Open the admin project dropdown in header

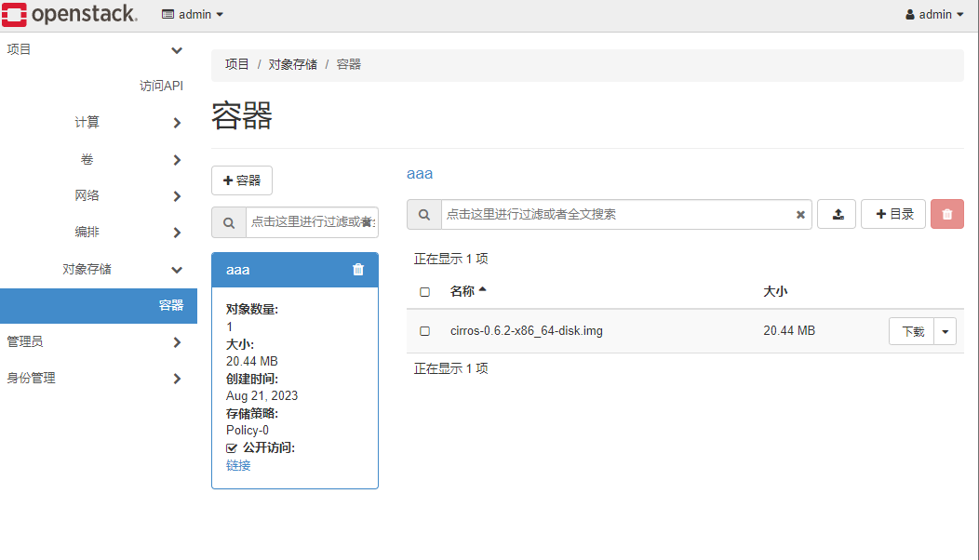[x=193, y=14]
